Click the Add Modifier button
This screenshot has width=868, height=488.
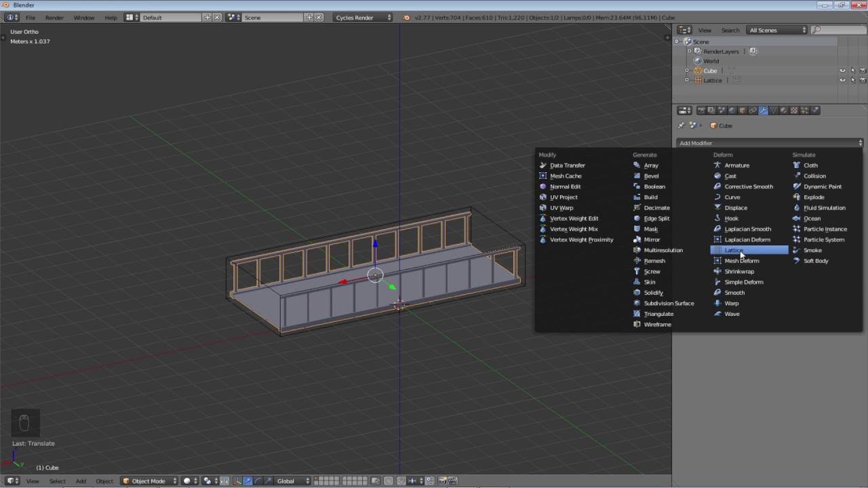[x=770, y=143]
